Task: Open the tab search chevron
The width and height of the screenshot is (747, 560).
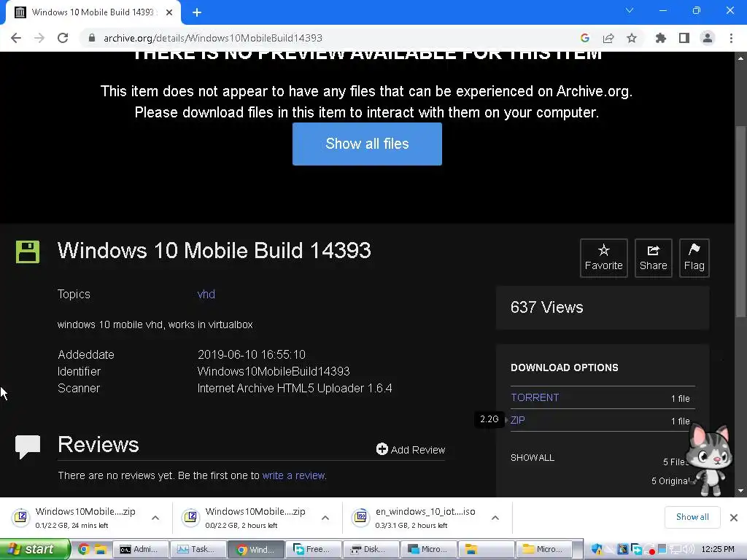Action: click(x=630, y=10)
